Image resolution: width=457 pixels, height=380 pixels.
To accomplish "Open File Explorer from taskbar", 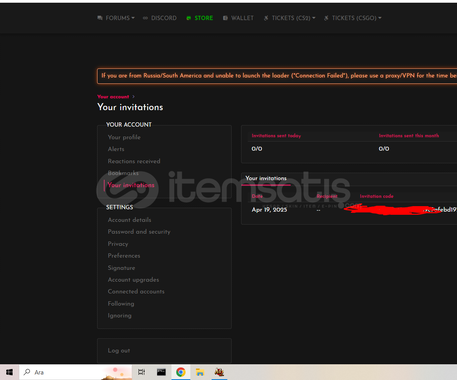I will click(200, 372).
